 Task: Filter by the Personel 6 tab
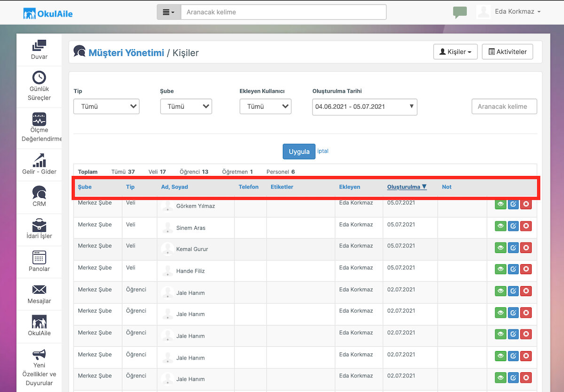tap(281, 172)
